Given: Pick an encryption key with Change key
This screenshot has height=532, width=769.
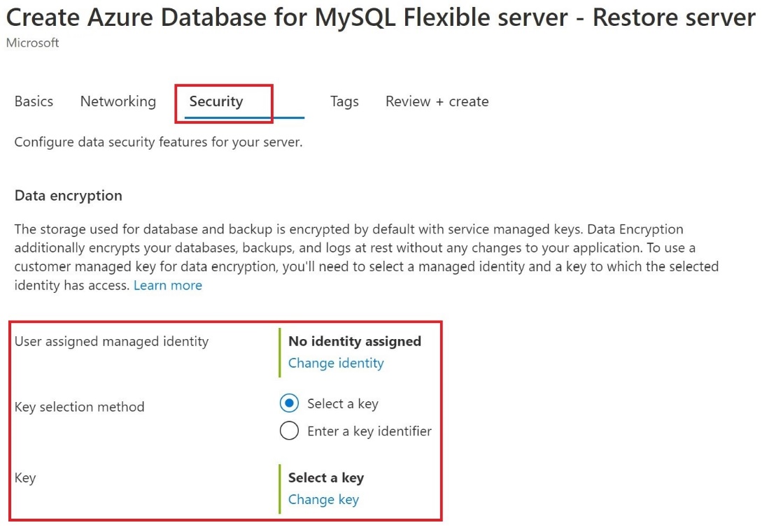Looking at the screenshot, I should (x=323, y=499).
